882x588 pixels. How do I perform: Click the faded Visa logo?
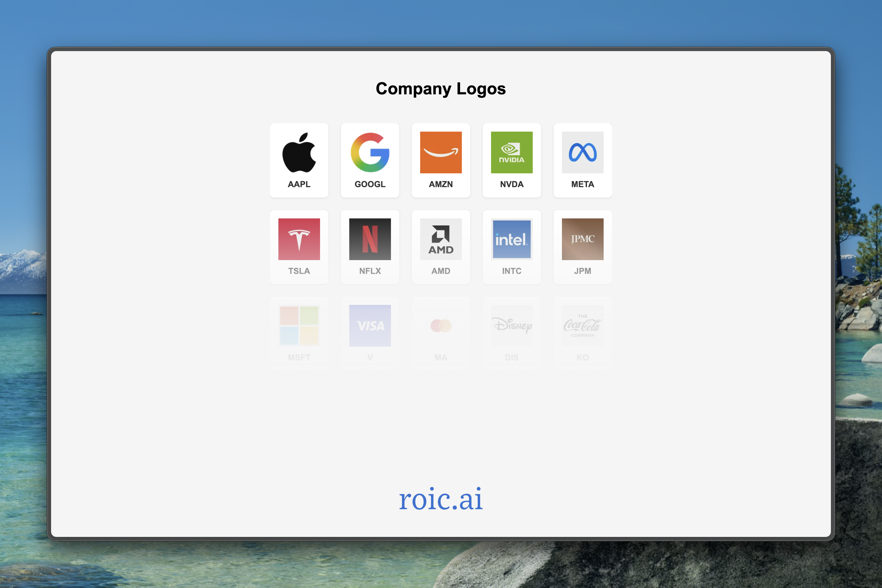(370, 326)
